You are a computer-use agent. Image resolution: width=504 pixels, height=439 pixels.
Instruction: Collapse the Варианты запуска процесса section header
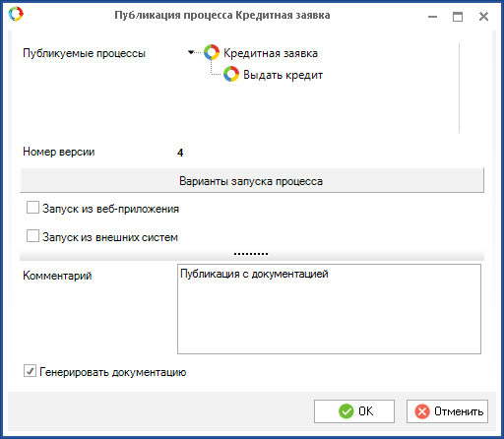point(252,180)
